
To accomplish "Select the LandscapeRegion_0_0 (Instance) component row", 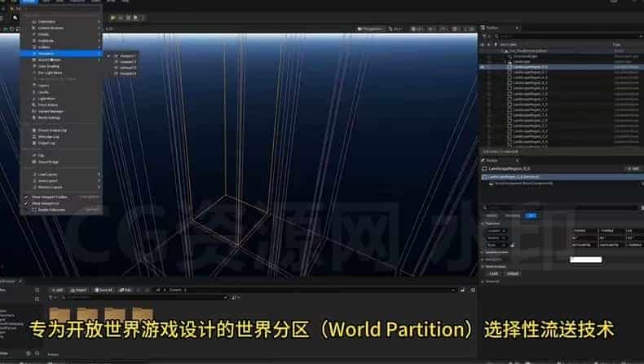I will 562,177.
